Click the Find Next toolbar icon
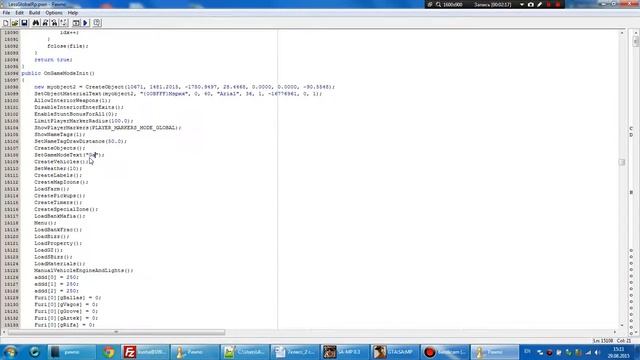Image resolution: width=640 pixels, height=360 pixels. pos(45,23)
